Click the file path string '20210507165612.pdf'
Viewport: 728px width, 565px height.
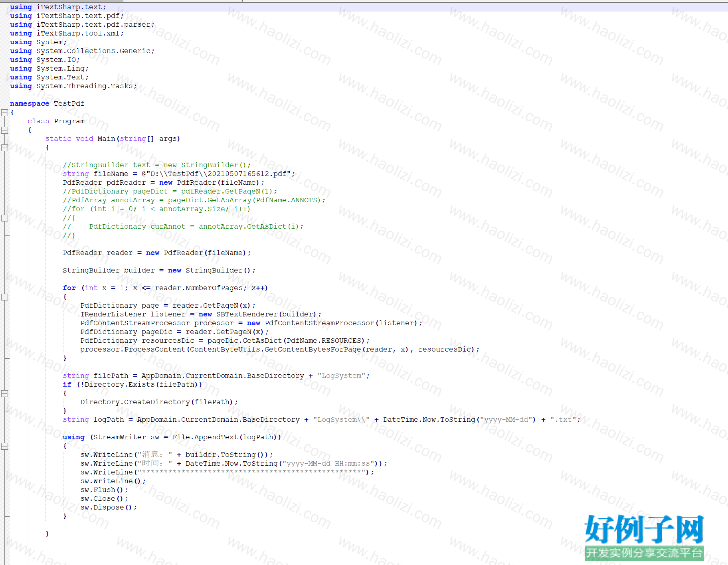point(247,174)
